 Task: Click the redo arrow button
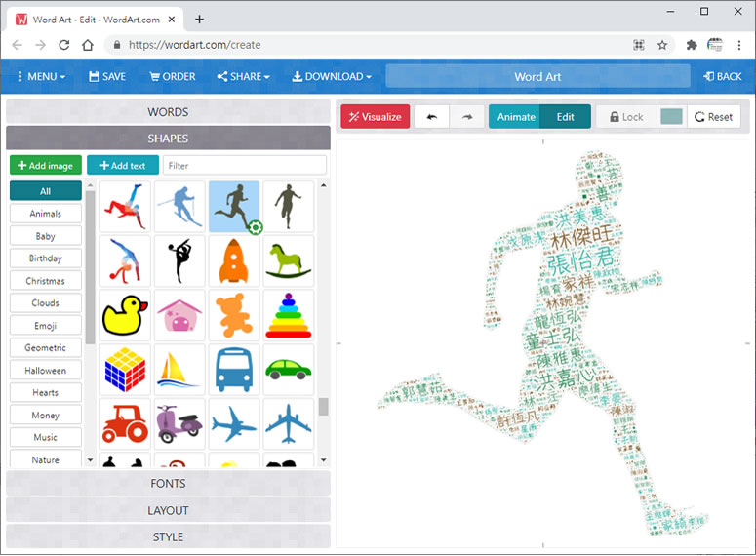(x=466, y=117)
